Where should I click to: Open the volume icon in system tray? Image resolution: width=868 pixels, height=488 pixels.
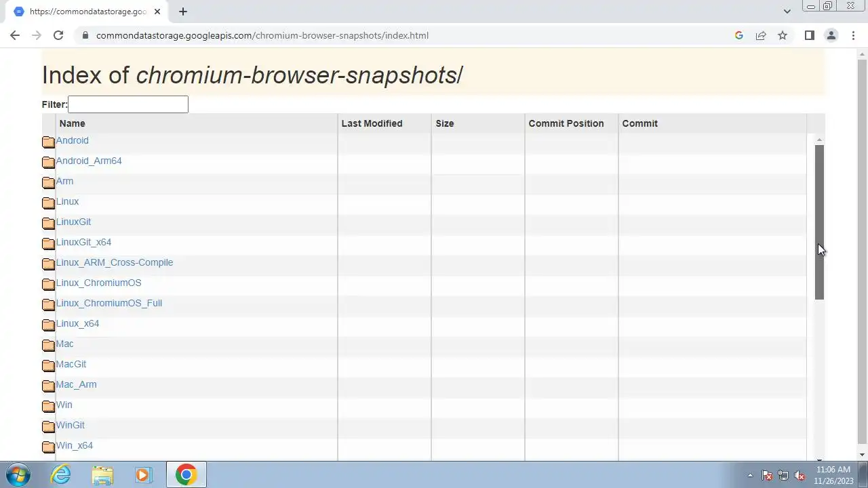tap(800, 475)
